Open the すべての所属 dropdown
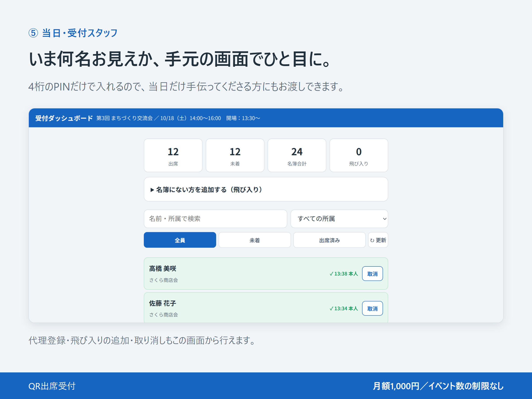This screenshot has width=532, height=399. pos(339,219)
